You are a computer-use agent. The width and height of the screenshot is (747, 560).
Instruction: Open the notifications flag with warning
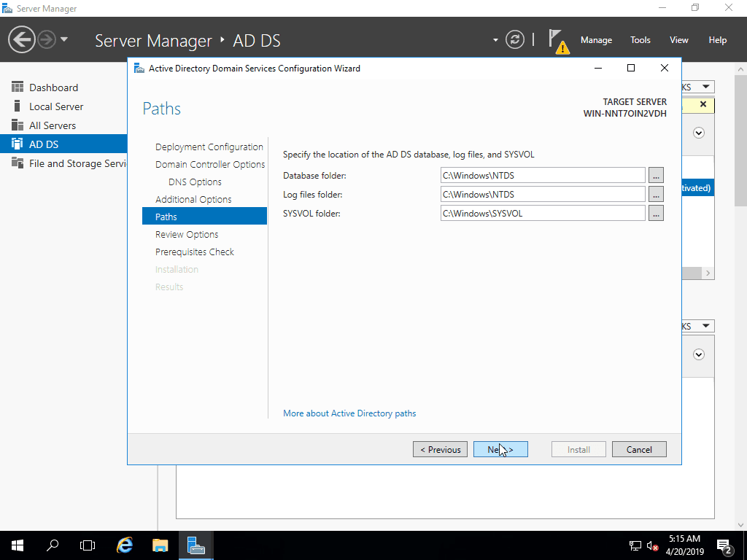559,41
